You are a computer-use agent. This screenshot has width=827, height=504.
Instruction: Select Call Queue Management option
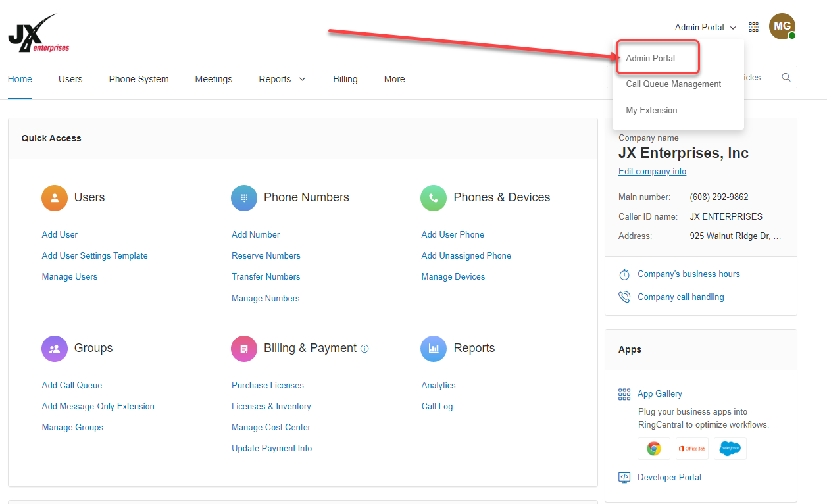coord(674,84)
